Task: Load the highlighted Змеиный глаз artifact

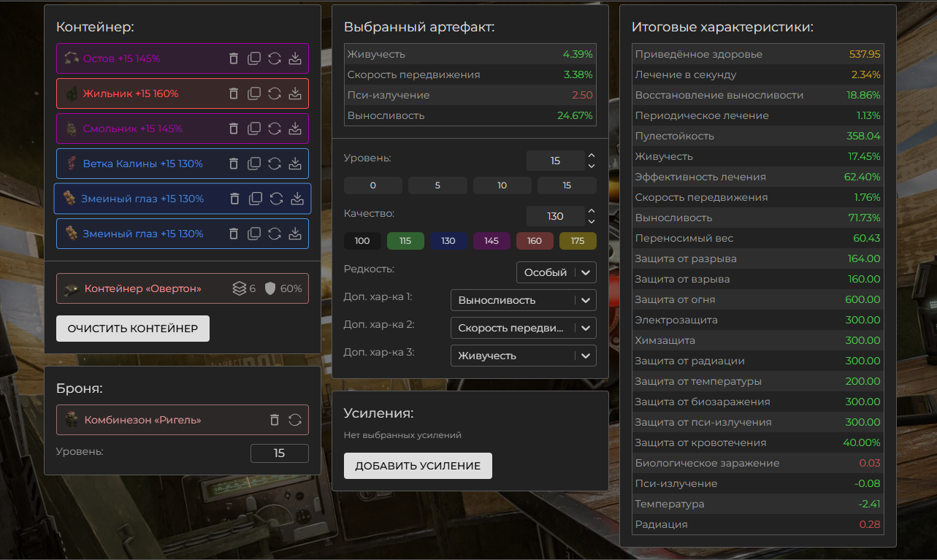Action: (297, 199)
